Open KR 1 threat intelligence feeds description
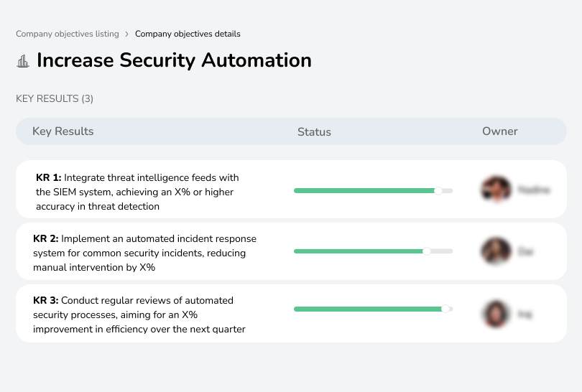 [x=137, y=192]
